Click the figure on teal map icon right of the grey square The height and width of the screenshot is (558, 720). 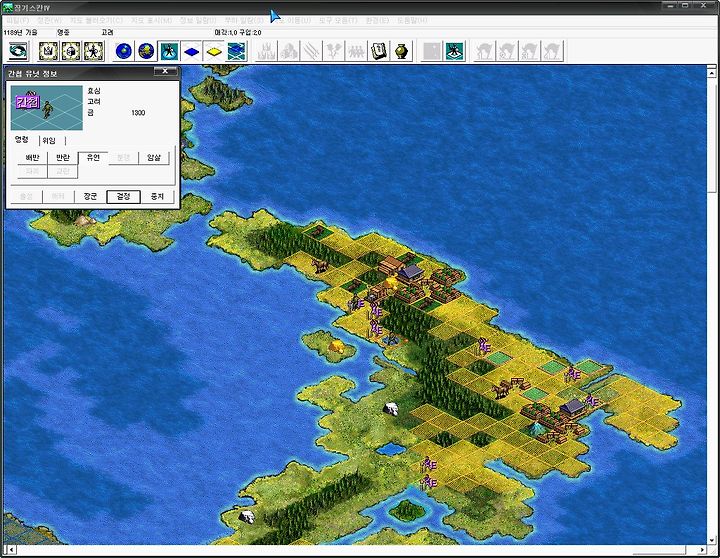(455, 51)
